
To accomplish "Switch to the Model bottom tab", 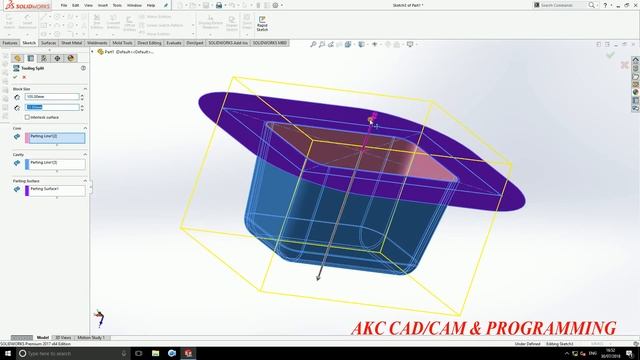I will click(x=43, y=338).
